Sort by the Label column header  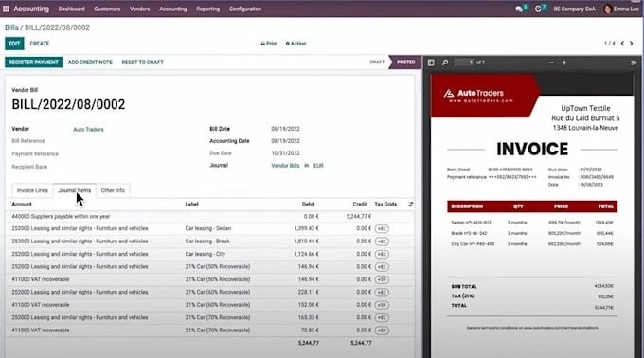[192, 204]
